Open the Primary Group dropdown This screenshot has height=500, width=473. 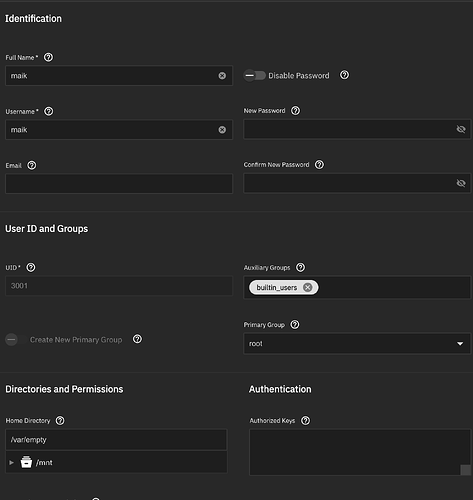click(x=357, y=343)
